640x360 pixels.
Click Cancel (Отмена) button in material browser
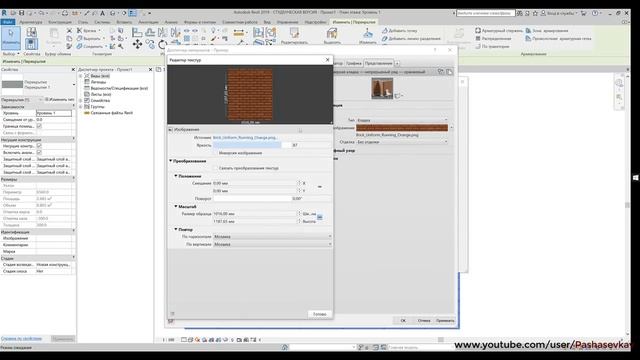pos(424,320)
